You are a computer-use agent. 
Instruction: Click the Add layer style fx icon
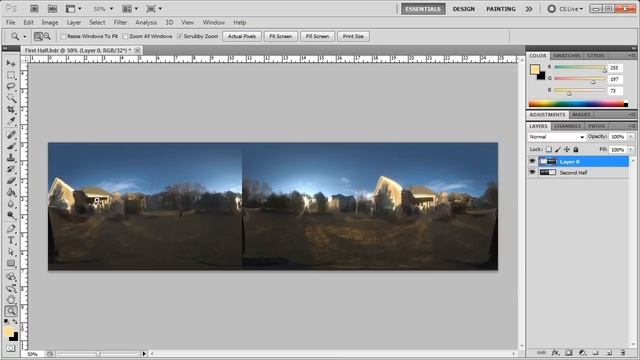[x=555, y=352]
